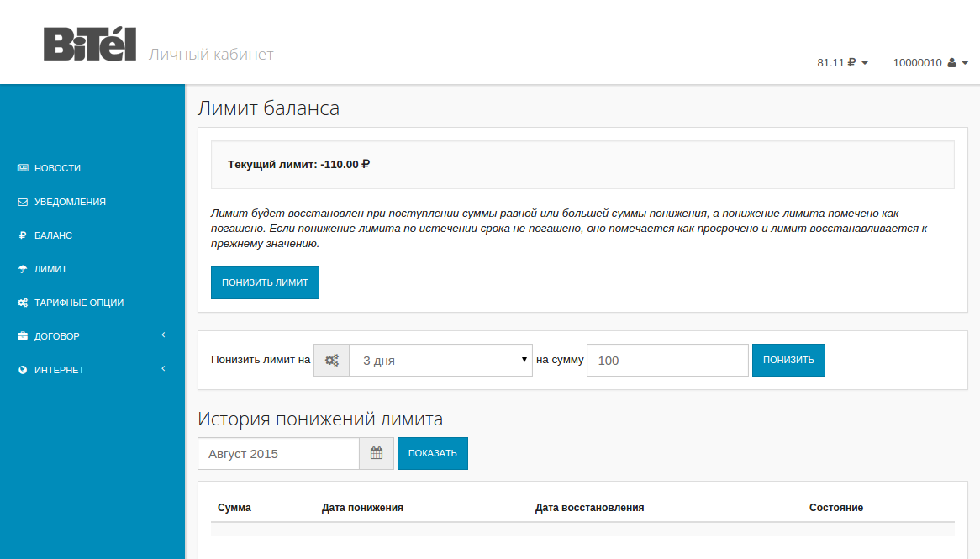Go to УВЕДОМЛЕНИЯ in the sidebar

click(x=69, y=202)
